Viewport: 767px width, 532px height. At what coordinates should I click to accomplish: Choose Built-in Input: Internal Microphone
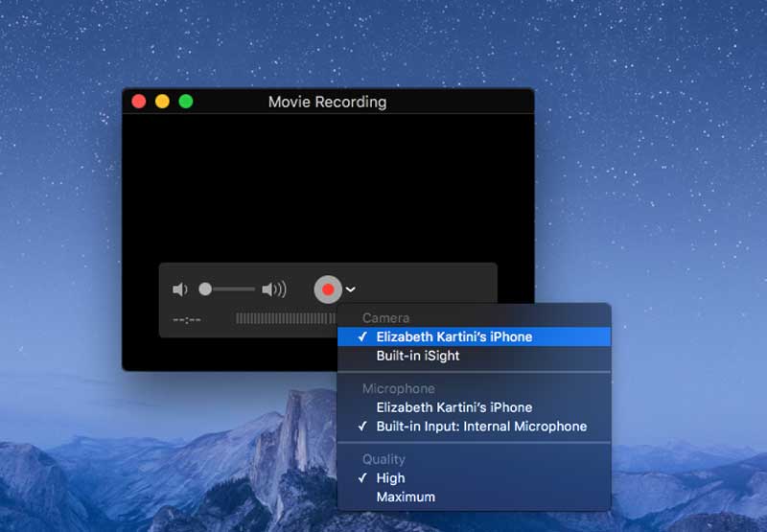tap(474, 427)
